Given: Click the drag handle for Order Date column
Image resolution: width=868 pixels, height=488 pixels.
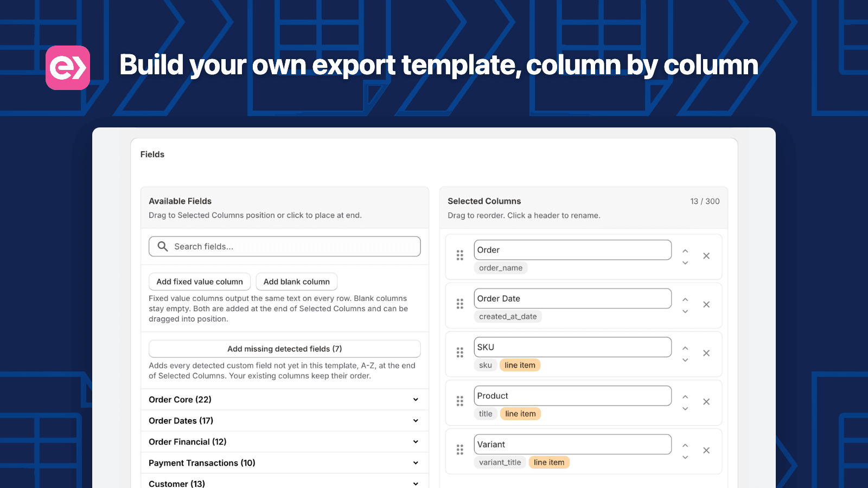Looking at the screenshot, I should tap(460, 304).
